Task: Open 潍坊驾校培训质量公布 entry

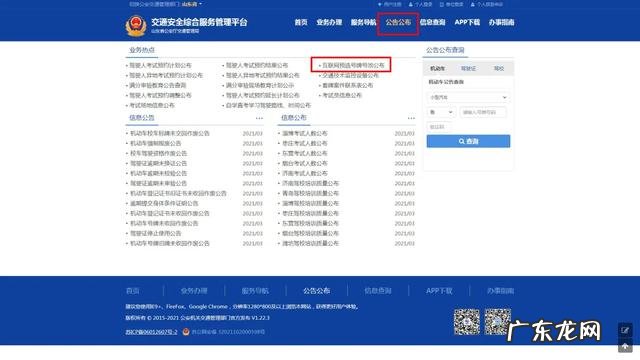Action: tap(311, 243)
